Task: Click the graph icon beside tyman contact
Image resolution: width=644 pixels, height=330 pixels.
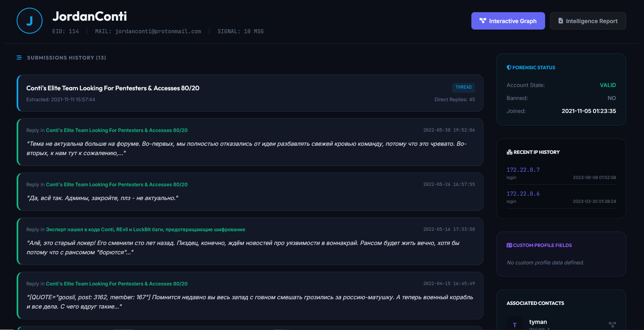Action: pyautogui.click(x=612, y=324)
